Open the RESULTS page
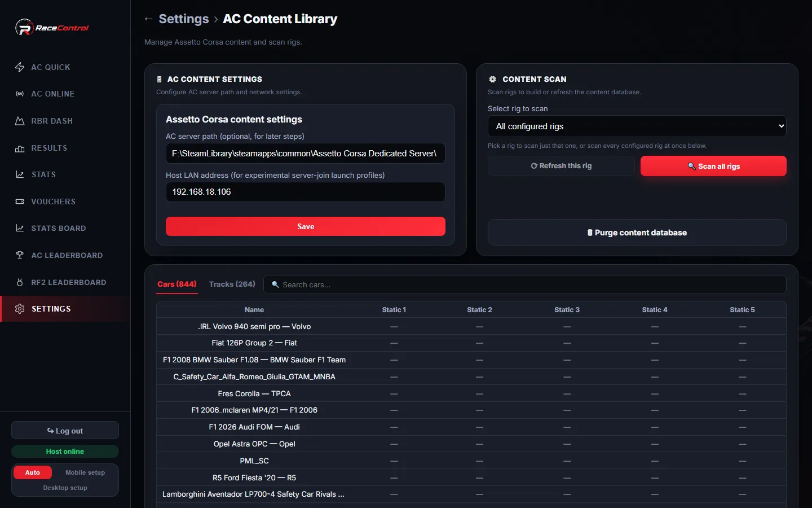This screenshot has height=508, width=812. (65, 148)
